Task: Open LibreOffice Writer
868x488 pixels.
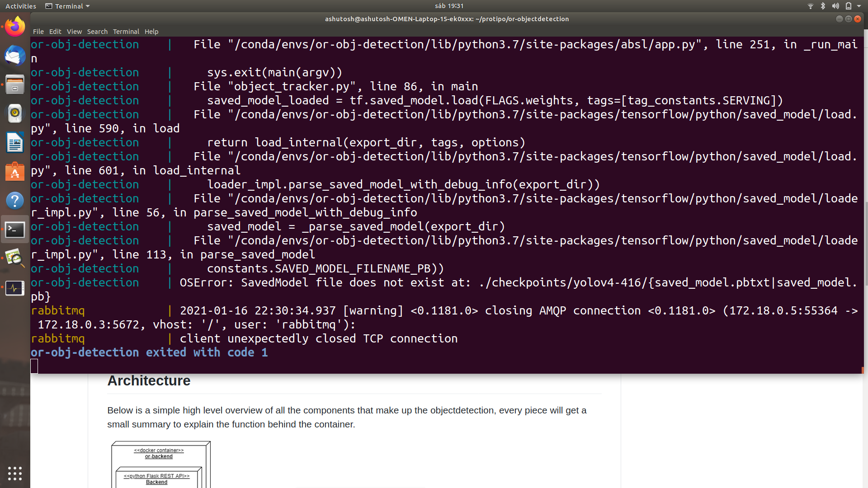Action: click(x=15, y=142)
